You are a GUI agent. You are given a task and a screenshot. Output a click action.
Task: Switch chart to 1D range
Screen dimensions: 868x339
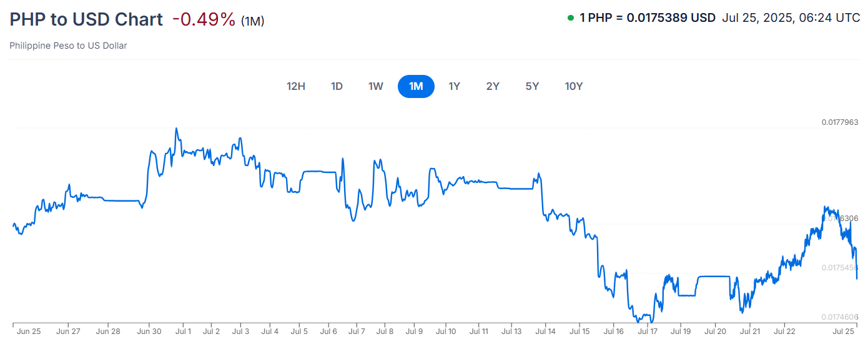click(337, 86)
